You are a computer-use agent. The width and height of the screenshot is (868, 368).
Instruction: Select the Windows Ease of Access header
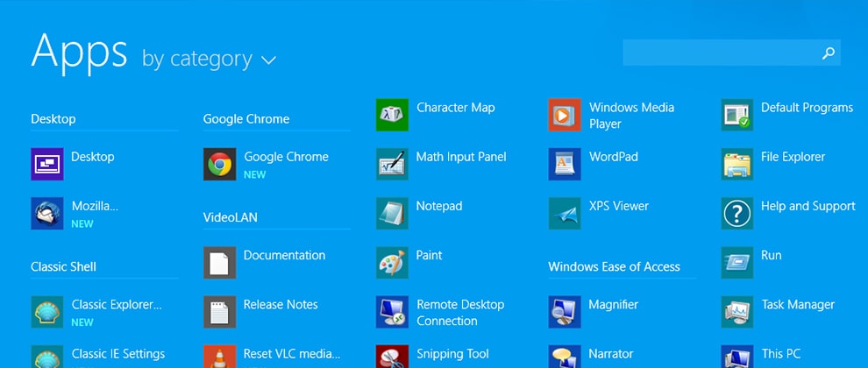point(614,266)
